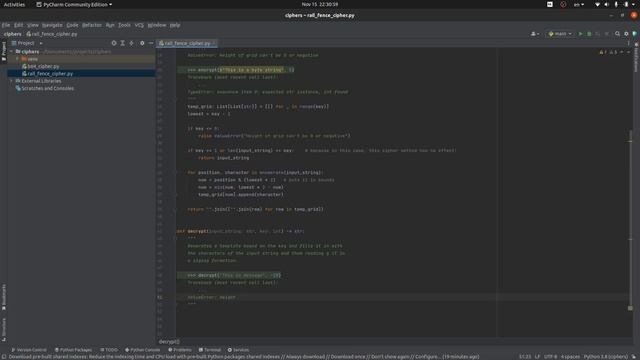Click Don't show again link in status

click(x=390, y=357)
